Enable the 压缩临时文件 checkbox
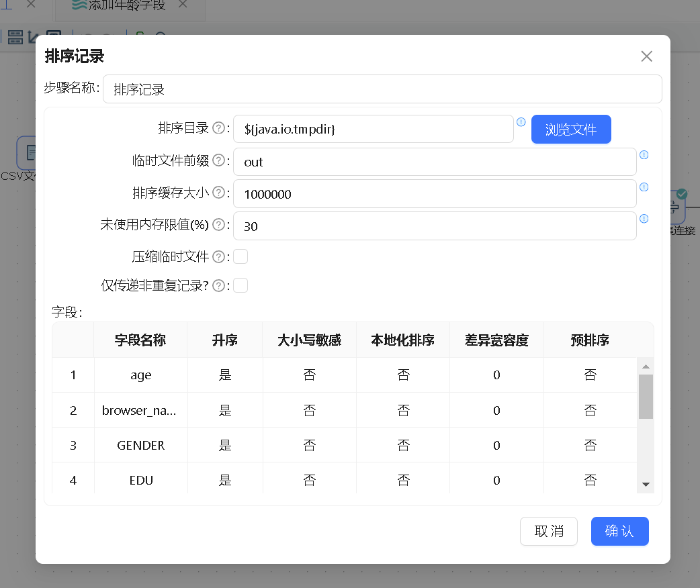This screenshot has height=588, width=700. (x=240, y=256)
